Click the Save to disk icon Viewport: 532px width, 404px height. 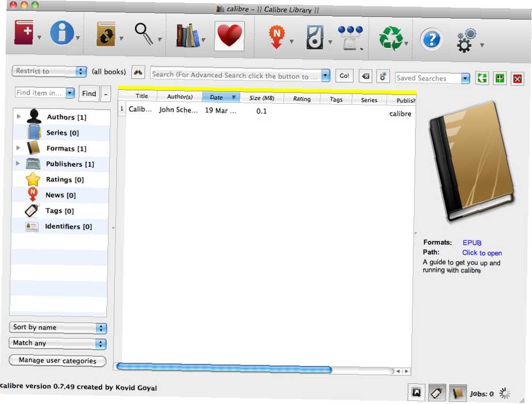[x=315, y=38]
